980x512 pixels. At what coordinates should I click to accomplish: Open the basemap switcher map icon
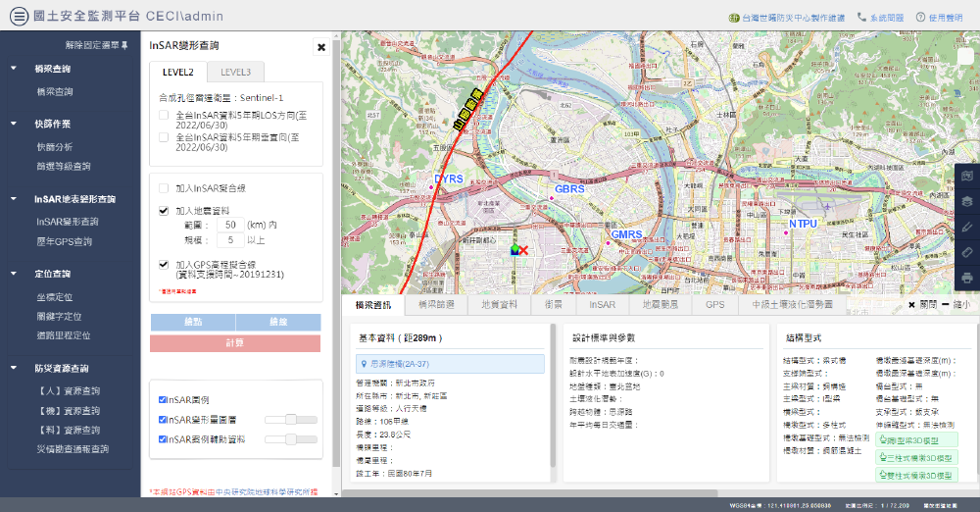pyautogui.click(x=967, y=176)
